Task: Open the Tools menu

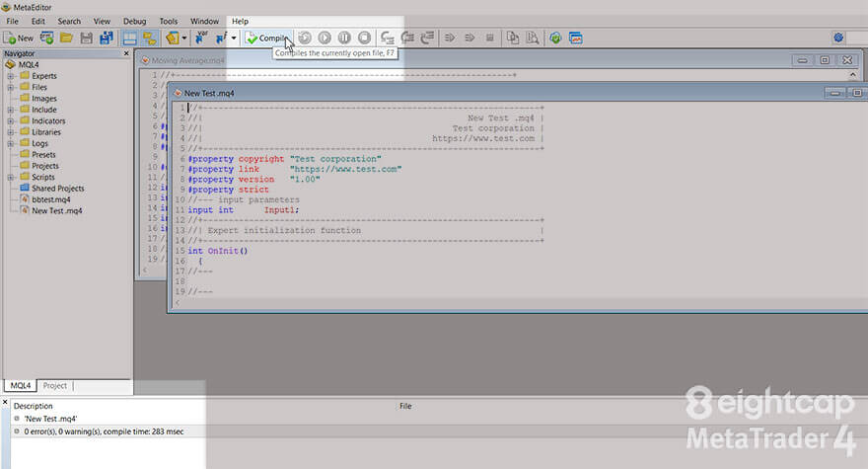Action: click(169, 21)
